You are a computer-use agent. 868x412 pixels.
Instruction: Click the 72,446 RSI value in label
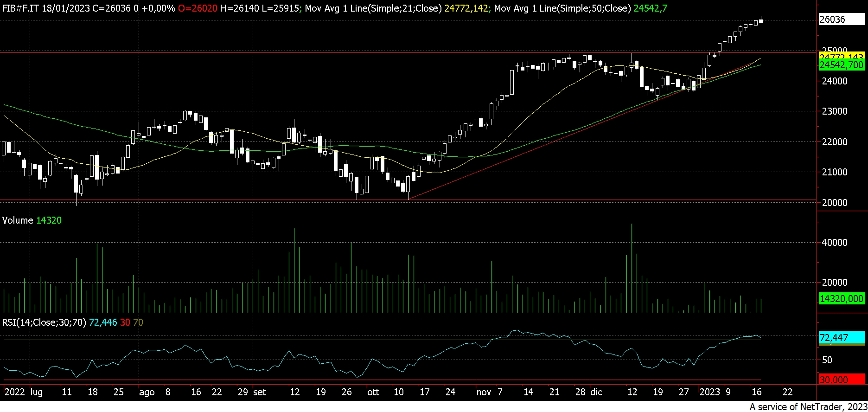(103, 322)
